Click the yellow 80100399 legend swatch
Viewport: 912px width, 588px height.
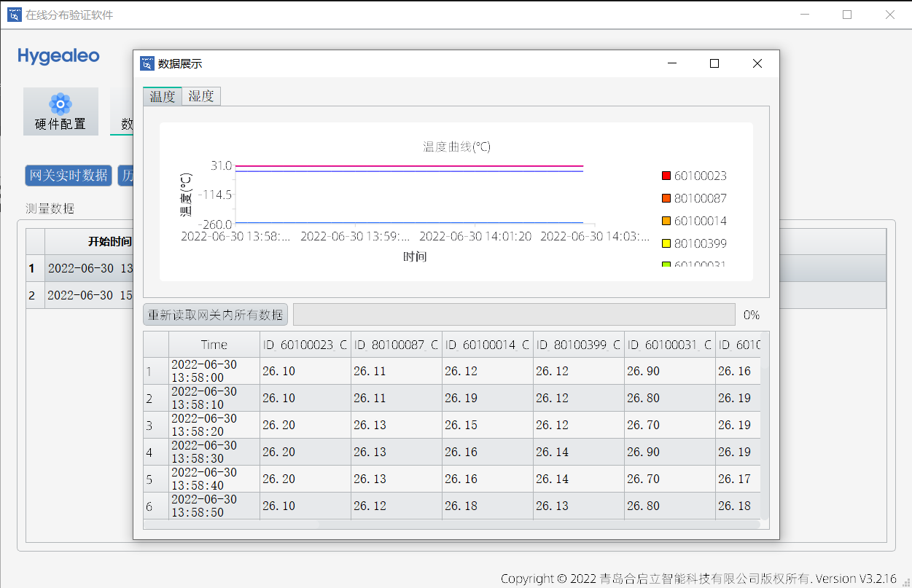666,243
